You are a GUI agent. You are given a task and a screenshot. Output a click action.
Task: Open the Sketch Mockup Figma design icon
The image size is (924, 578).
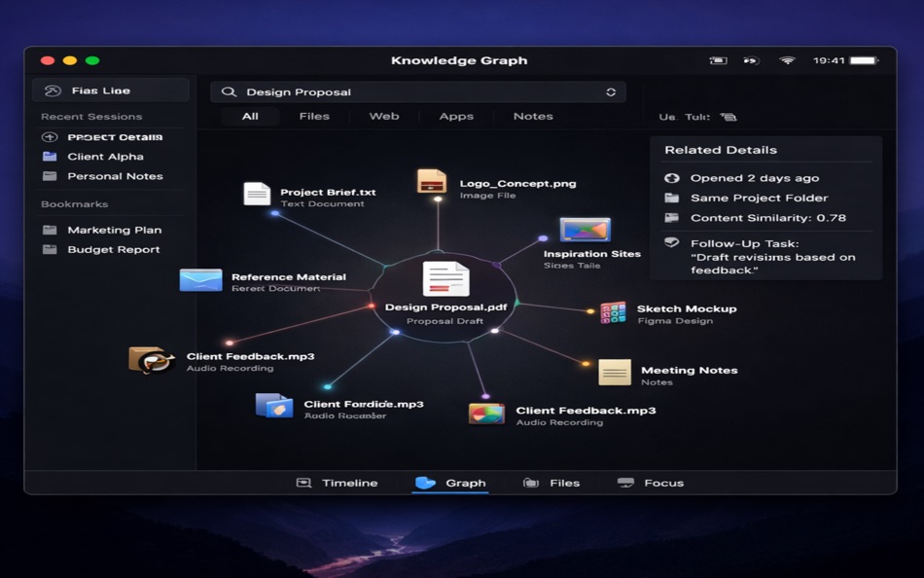(x=612, y=312)
